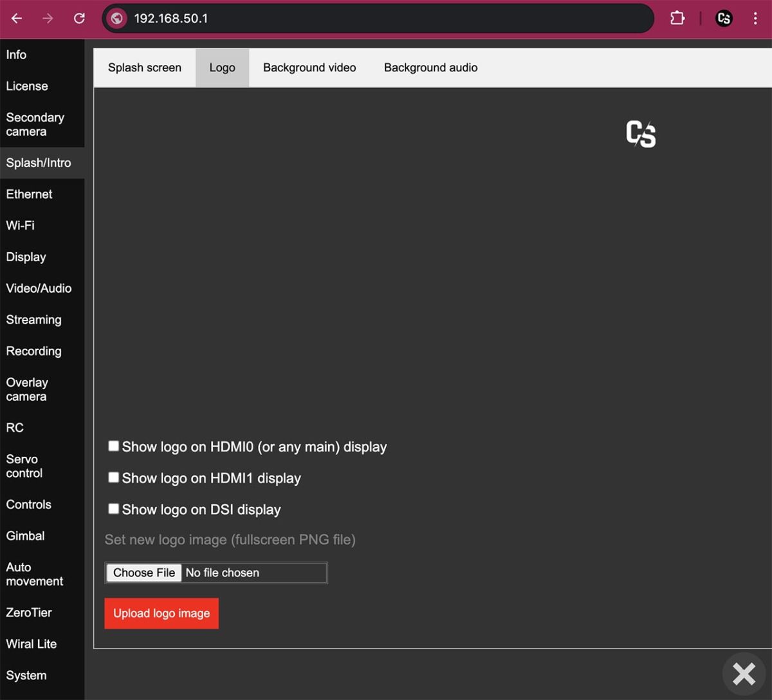The height and width of the screenshot is (700, 772).
Task: Click the site info icon in address bar
Action: click(x=116, y=18)
